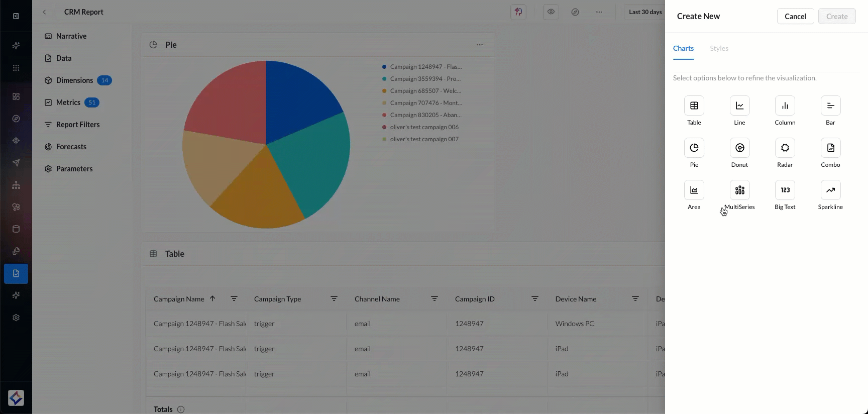Select the Donut chart icon

(x=739, y=148)
